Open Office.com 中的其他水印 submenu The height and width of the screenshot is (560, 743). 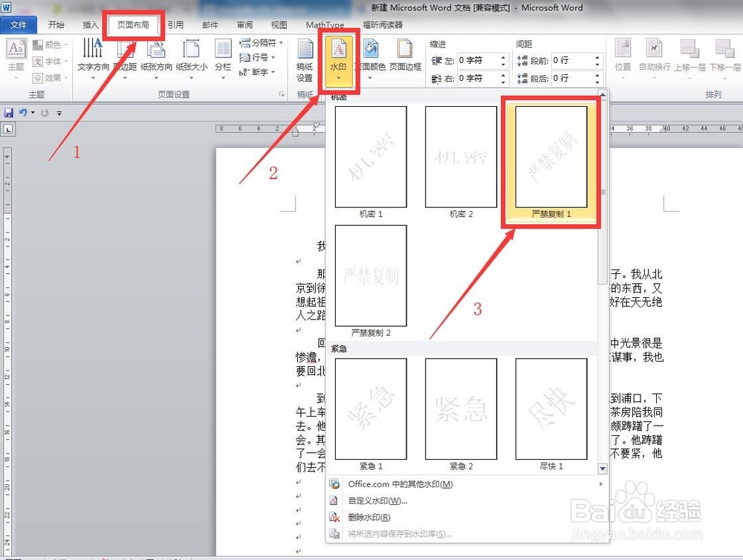point(467,484)
